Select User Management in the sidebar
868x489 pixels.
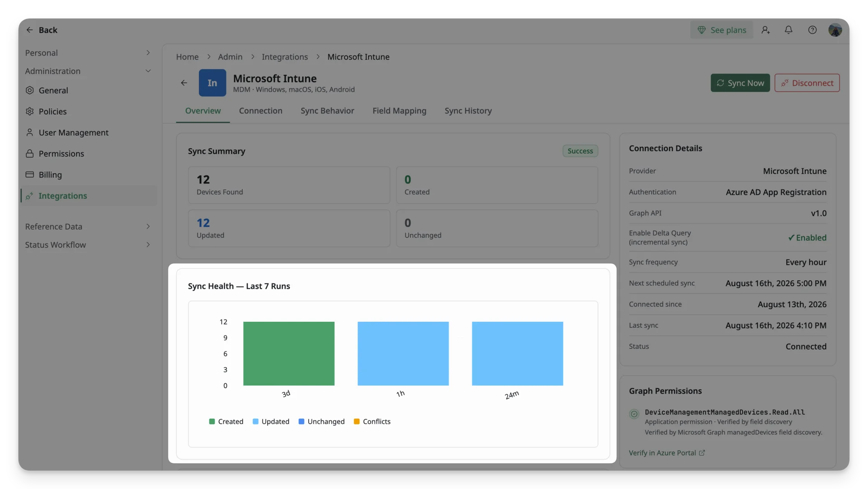point(89,132)
